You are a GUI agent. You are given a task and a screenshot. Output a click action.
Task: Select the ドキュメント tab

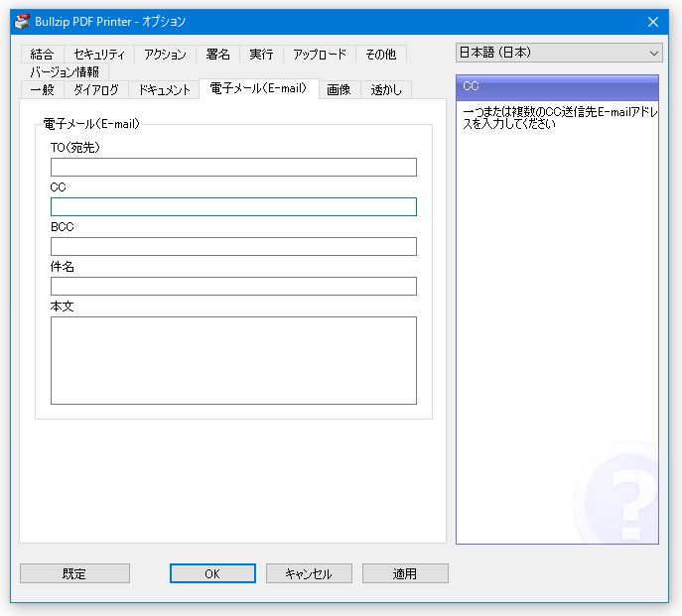(164, 89)
